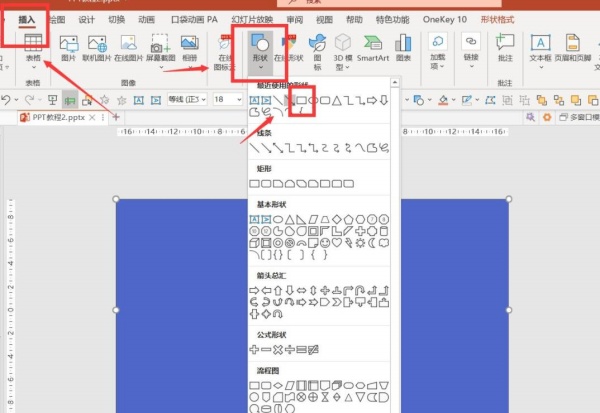This screenshot has width=600, height=413.
Task: Click the orange gear settings icon
Action: [547, 117]
